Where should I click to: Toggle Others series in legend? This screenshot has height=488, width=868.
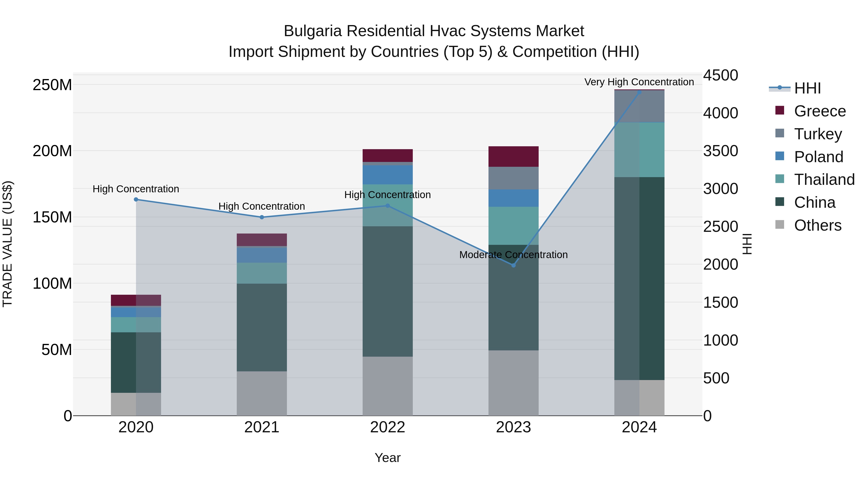808,225
